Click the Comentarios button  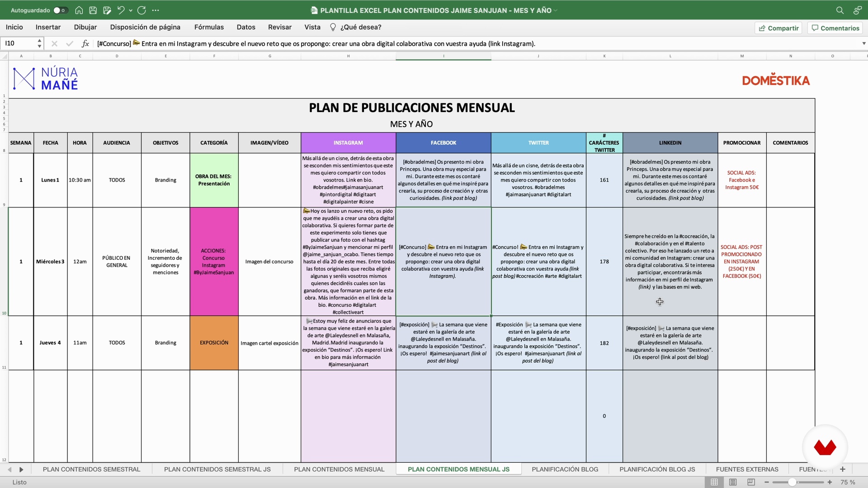835,28
